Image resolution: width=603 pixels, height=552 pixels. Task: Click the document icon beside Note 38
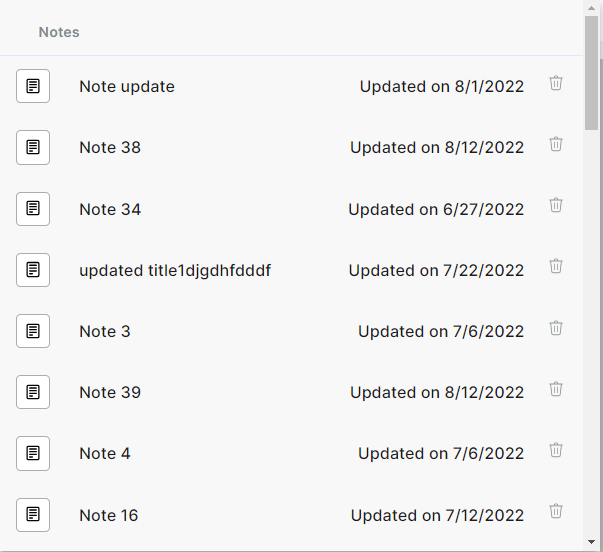pos(33,147)
